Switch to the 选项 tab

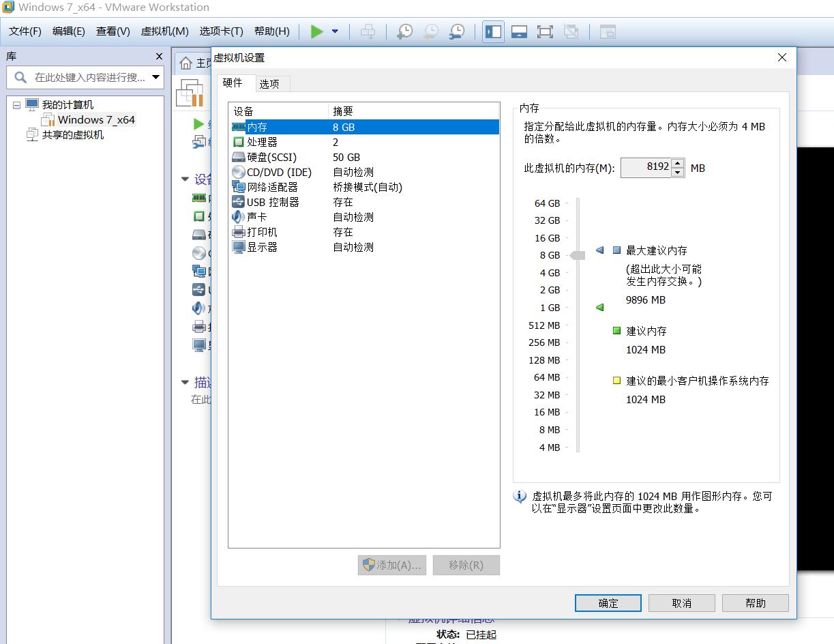(x=271, y=83)
